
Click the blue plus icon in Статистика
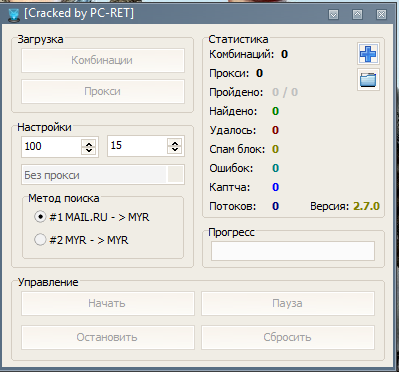[x=368, y=54]
